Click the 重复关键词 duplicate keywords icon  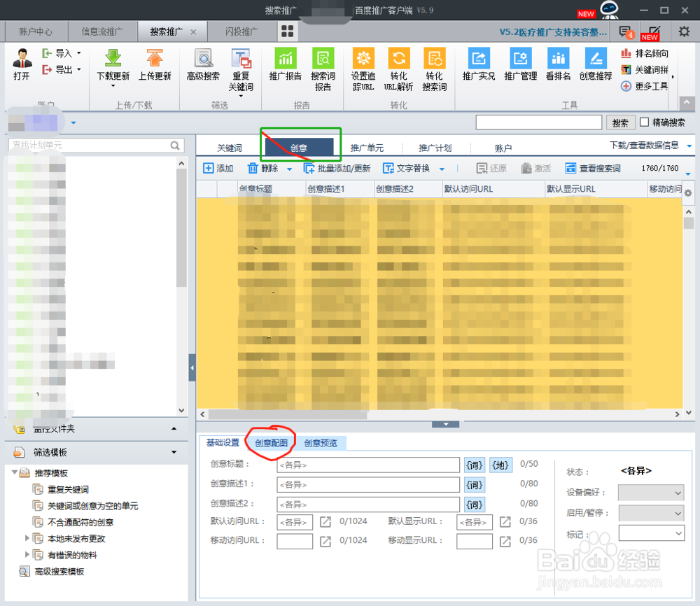tap(241, 58)
